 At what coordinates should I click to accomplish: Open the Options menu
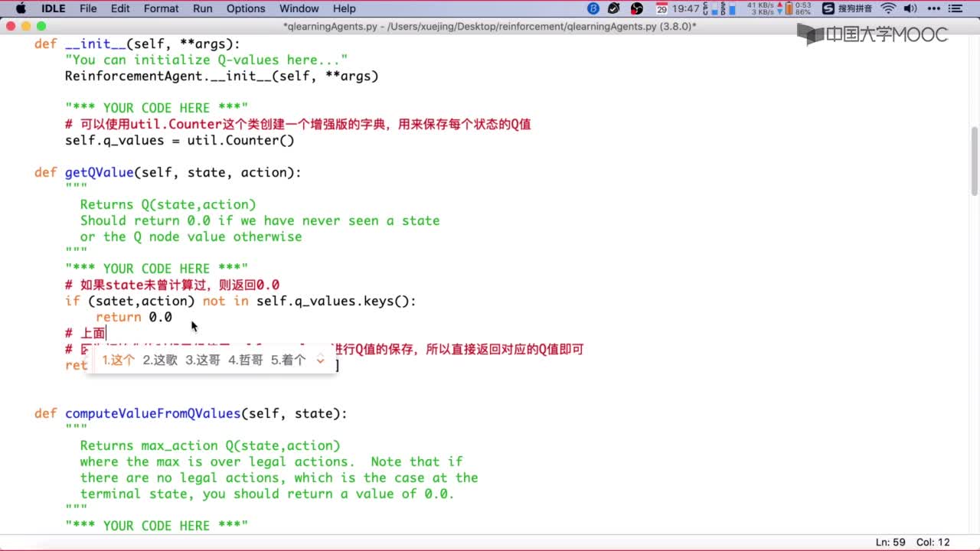pyautogui.click(x=246, y=8)
